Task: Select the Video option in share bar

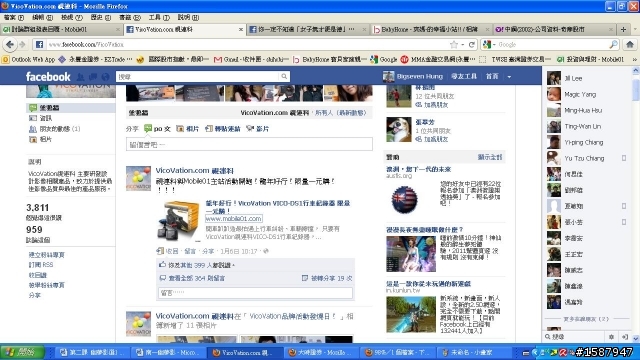Action: [x=258, y=129]
